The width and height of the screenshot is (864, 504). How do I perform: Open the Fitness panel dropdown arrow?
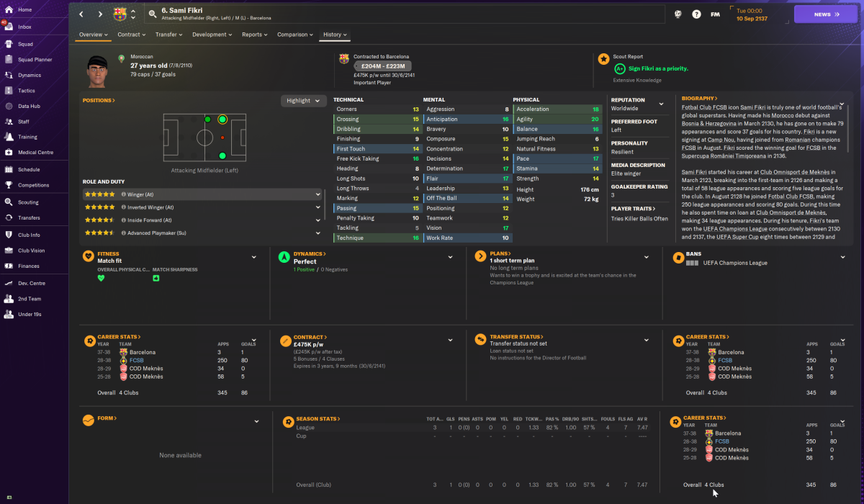tap(253, 257)
